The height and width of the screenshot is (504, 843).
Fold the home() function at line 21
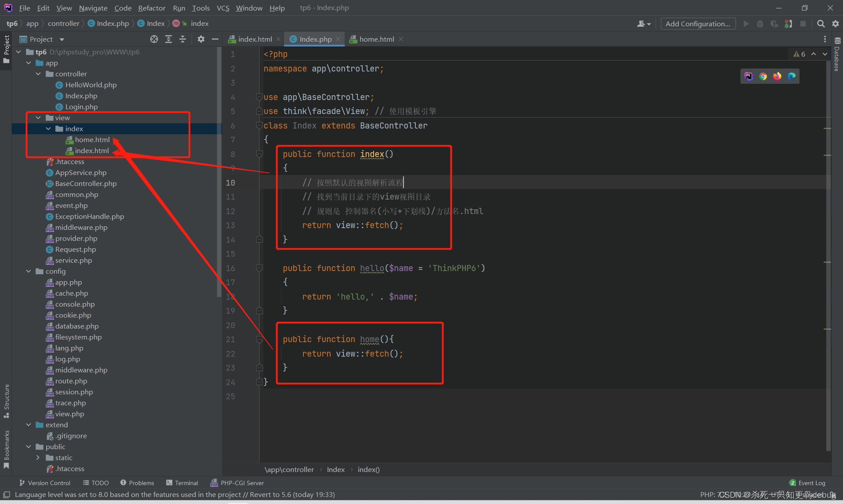pyautogui.click(x=259, y=339)
